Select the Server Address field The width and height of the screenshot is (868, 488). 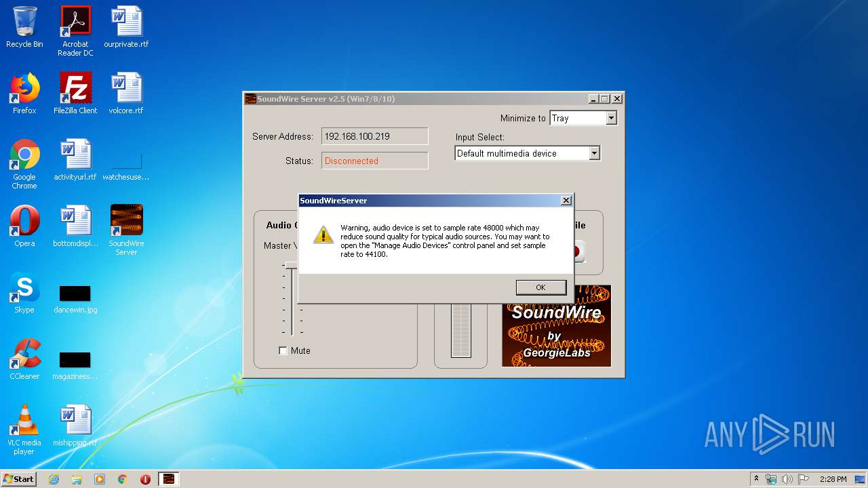point(375,136)
